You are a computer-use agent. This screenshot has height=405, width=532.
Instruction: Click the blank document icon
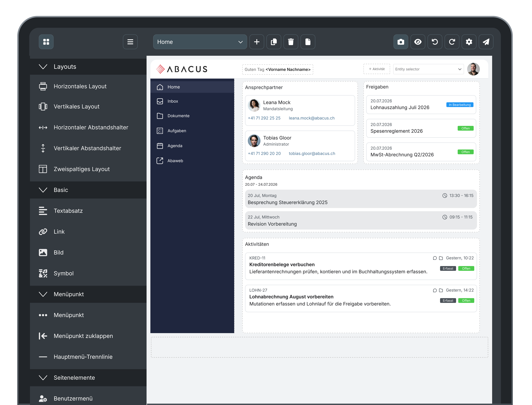point(308,42)
